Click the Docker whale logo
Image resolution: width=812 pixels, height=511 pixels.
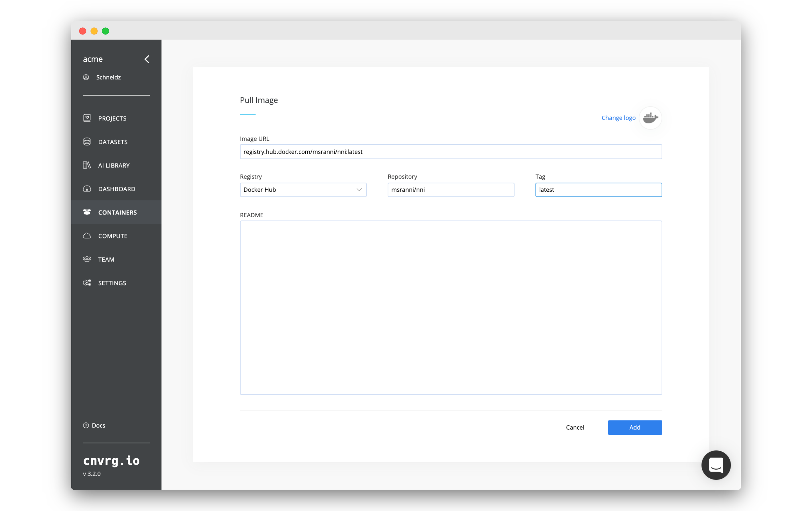[650, 118]
